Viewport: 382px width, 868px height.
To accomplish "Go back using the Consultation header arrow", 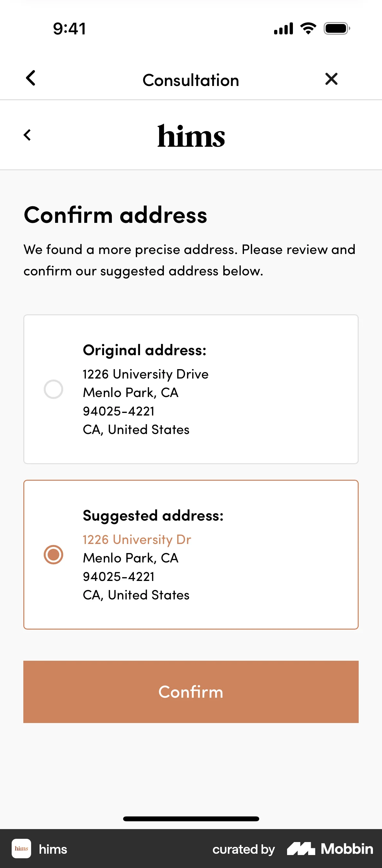I will pyautogui.click(x=31, y=78).
